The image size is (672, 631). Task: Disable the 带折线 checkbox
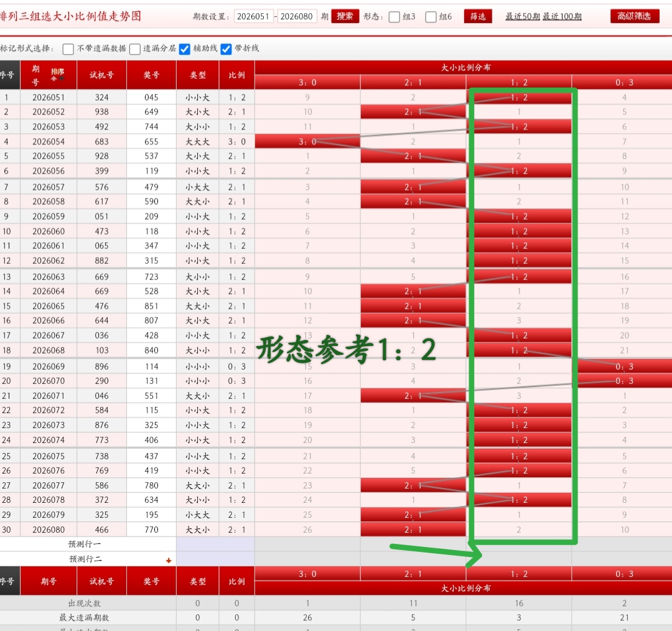226,49
